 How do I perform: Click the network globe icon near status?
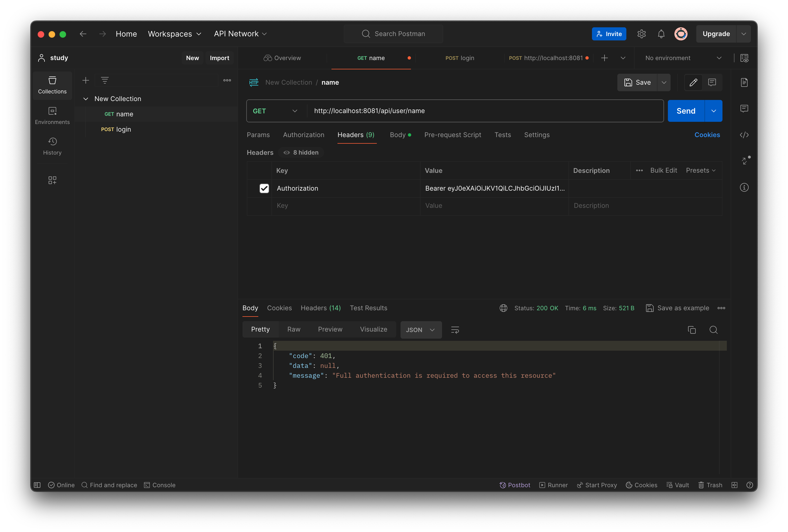coord(503,308)
